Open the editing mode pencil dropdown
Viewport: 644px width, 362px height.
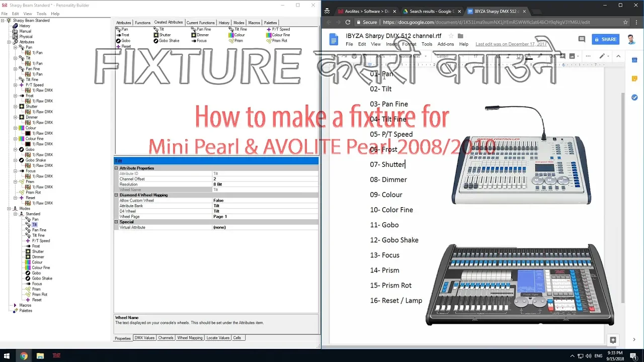[604, 56]
